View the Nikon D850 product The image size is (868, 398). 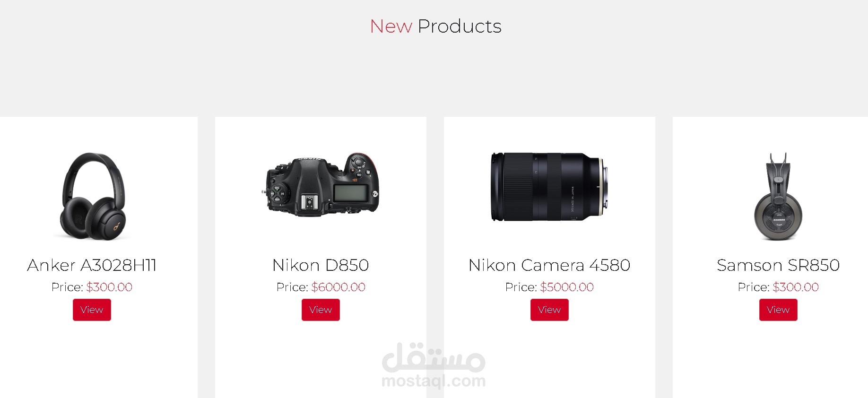(321, 310)
